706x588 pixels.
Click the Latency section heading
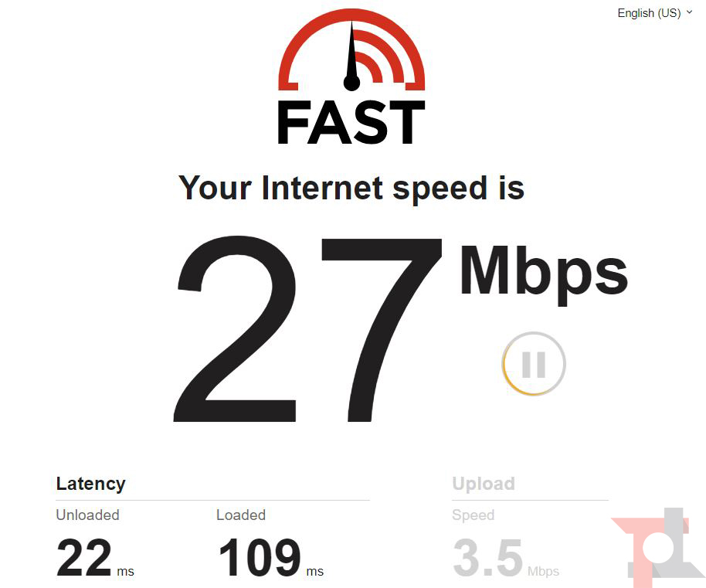pyautogui.click(x=90, y=484)
